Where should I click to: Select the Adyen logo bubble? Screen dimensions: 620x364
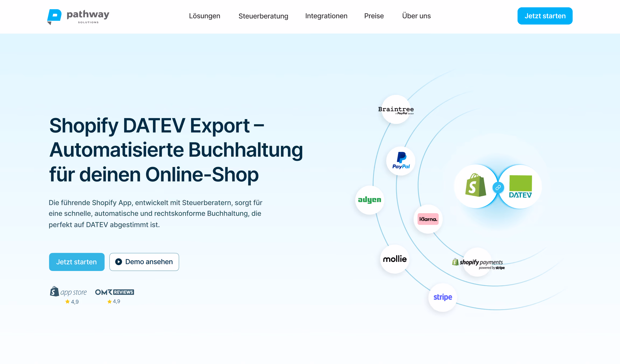tap(370, 200)
